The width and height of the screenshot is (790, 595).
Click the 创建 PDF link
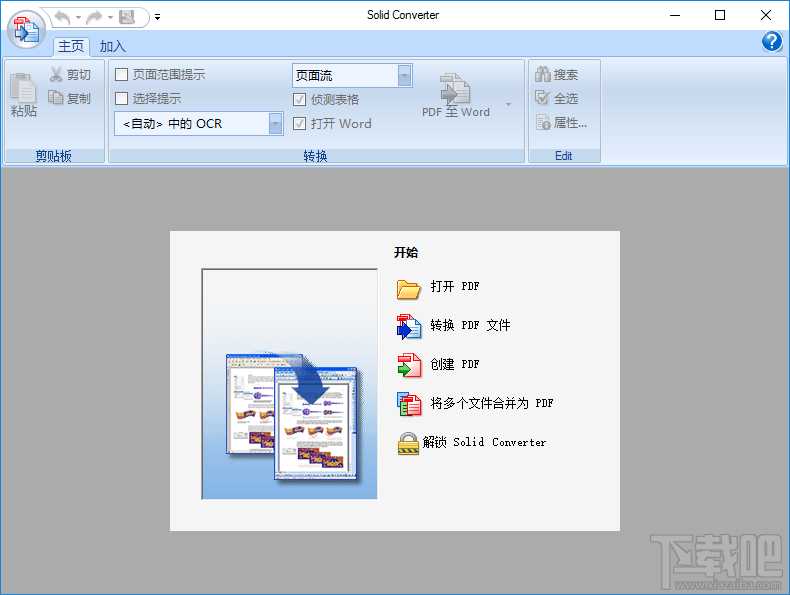click(x=455, y=364)
